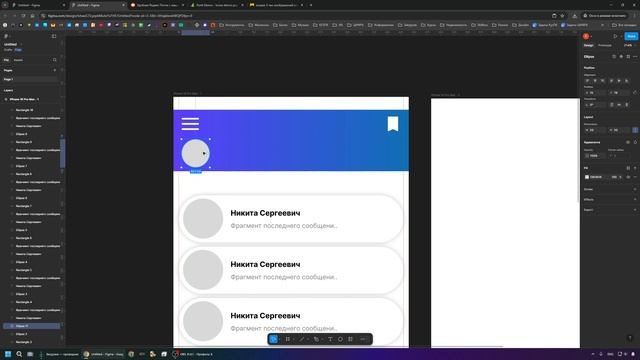The height and width of the screenshot is (360, 640).
Task: Open the user avatar dropdown
Action: pyautogui.click(x=587, y=36)
